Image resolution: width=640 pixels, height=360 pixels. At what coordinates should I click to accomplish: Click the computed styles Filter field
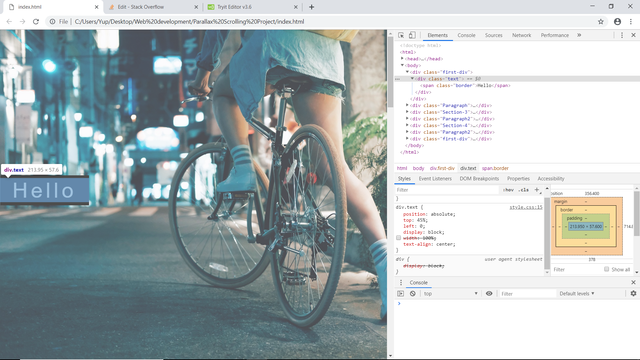pyautogui.click(x=576, y=269)
